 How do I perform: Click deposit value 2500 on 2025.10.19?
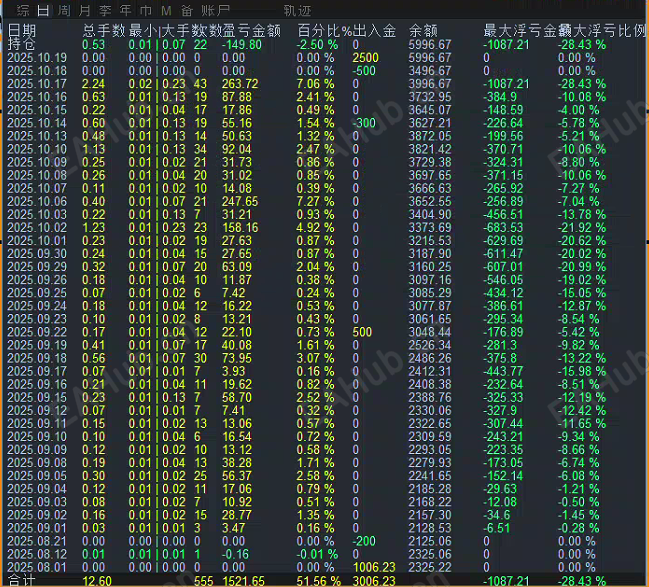pos(365,58)
